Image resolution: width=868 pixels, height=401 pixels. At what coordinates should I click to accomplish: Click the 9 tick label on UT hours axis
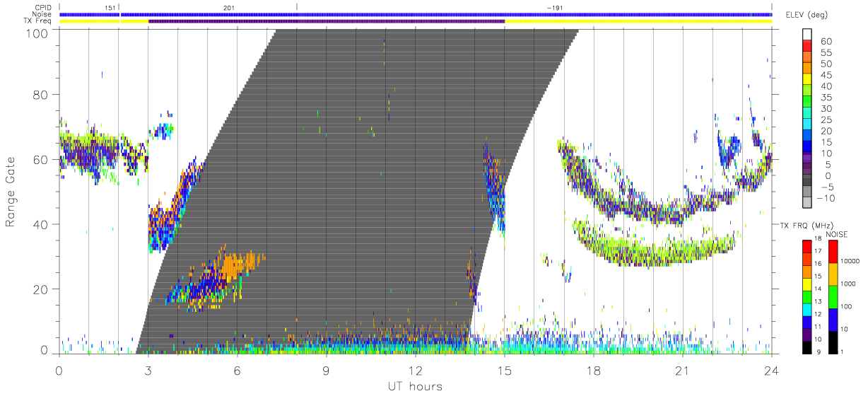(326, 370)
